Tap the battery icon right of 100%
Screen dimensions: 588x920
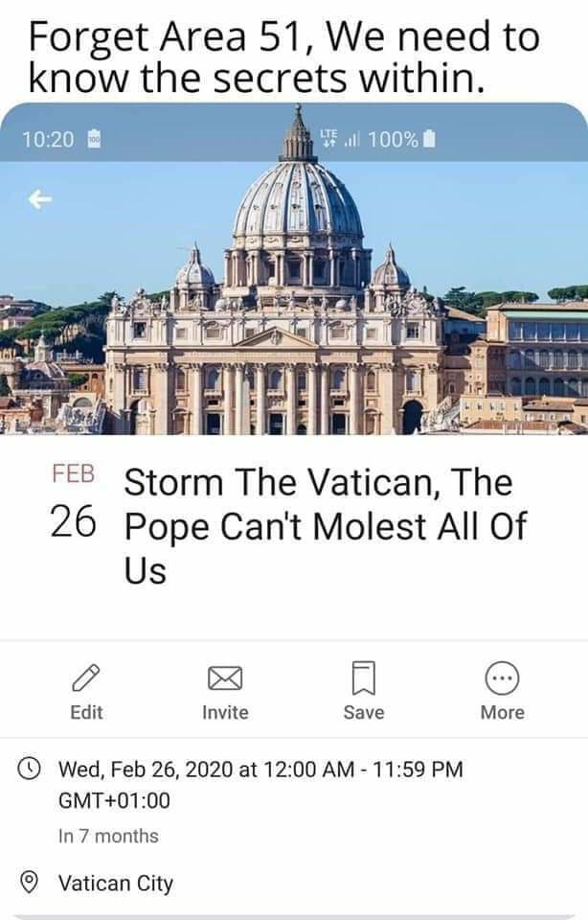[x=430, y=139]
